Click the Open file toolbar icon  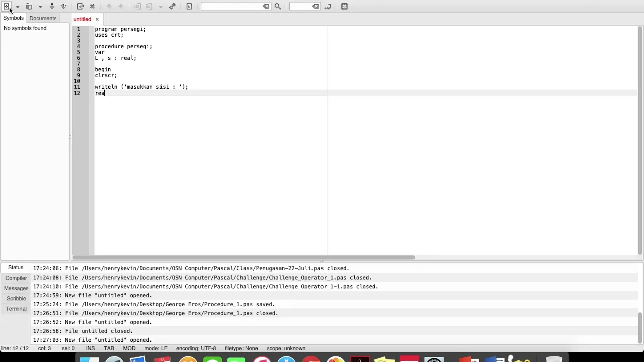tap(29, 6)
